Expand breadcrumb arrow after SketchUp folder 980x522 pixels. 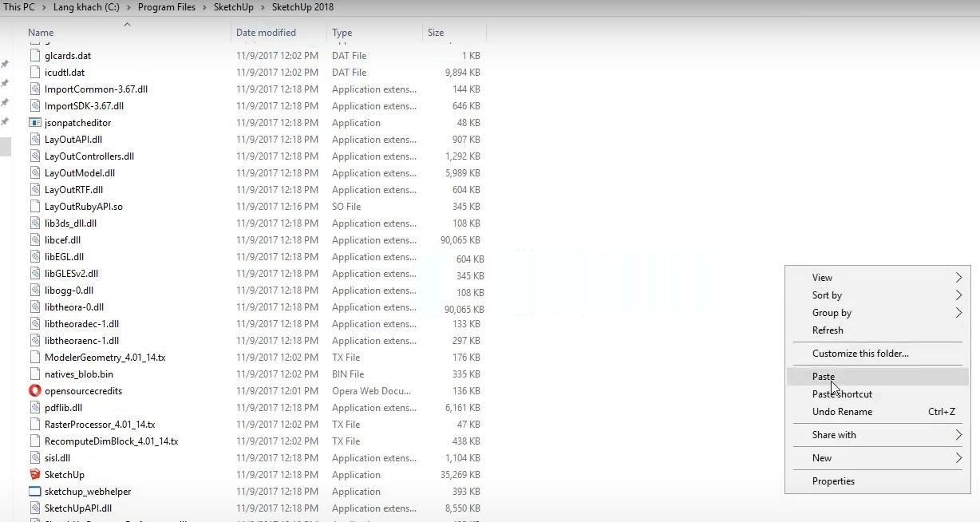tap(263, 7)
